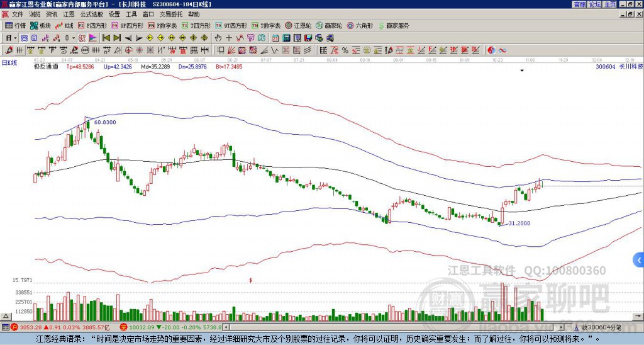Screen dimensions: 644x345
Task: Open the 帮助 menu
Action: coord(194,14)
